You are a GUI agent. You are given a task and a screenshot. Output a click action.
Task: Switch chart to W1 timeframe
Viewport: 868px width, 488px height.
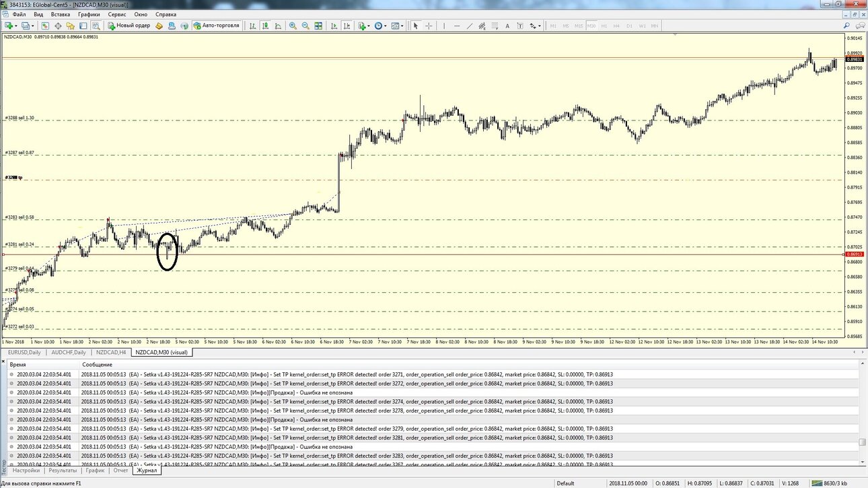(x=643, y=26)
